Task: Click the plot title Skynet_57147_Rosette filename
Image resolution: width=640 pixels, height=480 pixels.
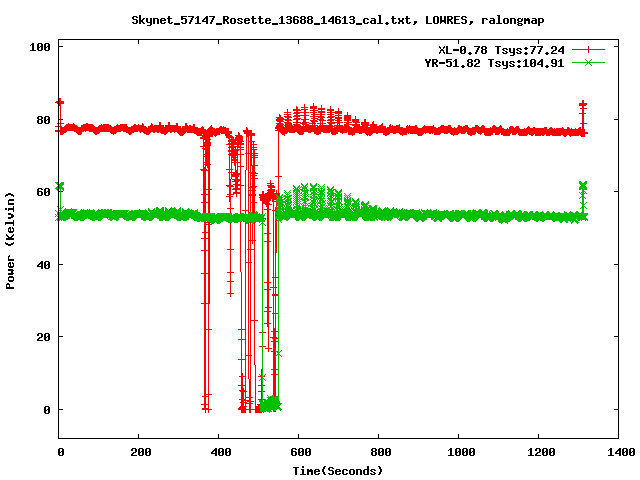Action: click(338, 20)
